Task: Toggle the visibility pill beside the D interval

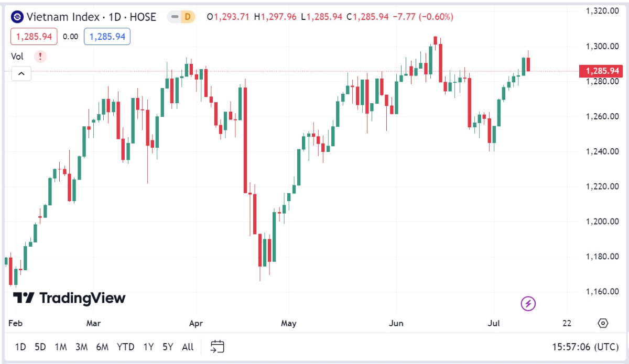Action: point(173,17)
